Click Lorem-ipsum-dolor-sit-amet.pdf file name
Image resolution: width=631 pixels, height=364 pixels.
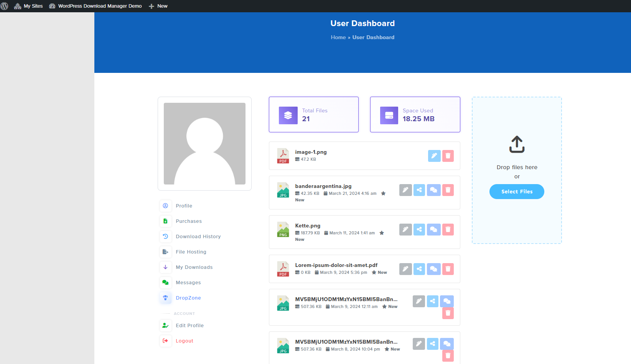[x=336, y=265]
